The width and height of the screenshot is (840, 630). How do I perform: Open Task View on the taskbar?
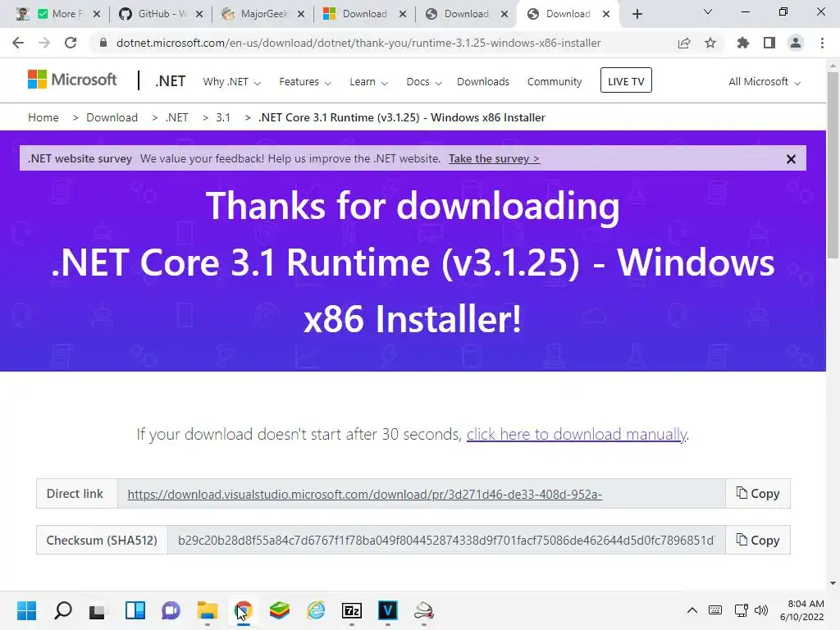tap(98, 611)
